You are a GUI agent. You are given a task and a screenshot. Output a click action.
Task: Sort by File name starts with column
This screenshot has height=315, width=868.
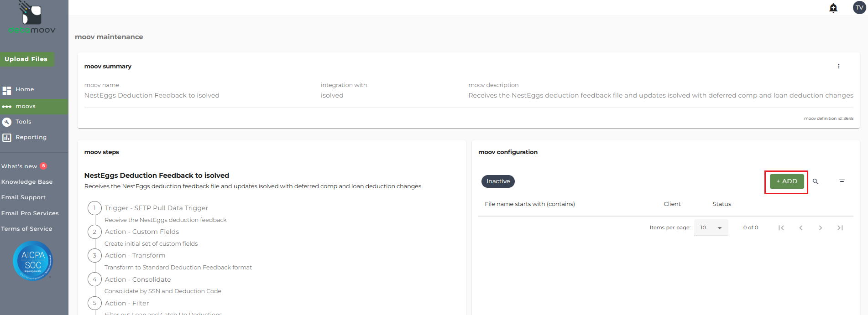click(x=530, y=204)
